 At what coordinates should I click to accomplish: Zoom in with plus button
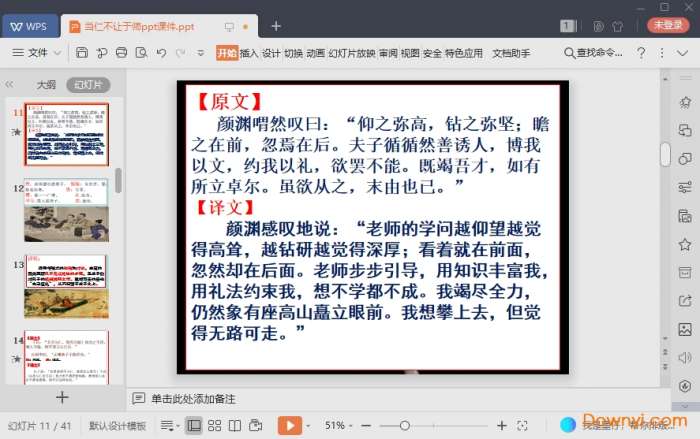tap(502, 426)
